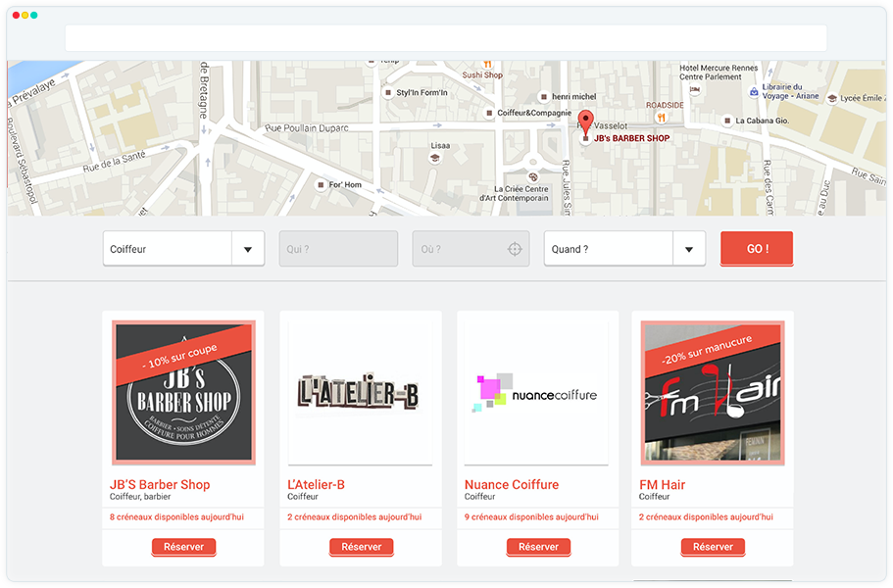
Task: Click the geolocation crosshair icon in Où field
Action: 515,249
